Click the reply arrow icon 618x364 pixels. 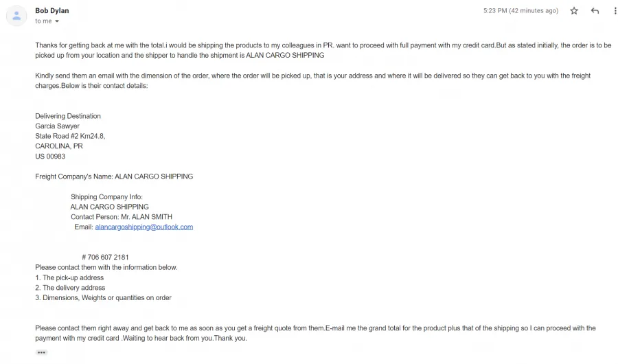pyautogui.click(x=595, y=11)
